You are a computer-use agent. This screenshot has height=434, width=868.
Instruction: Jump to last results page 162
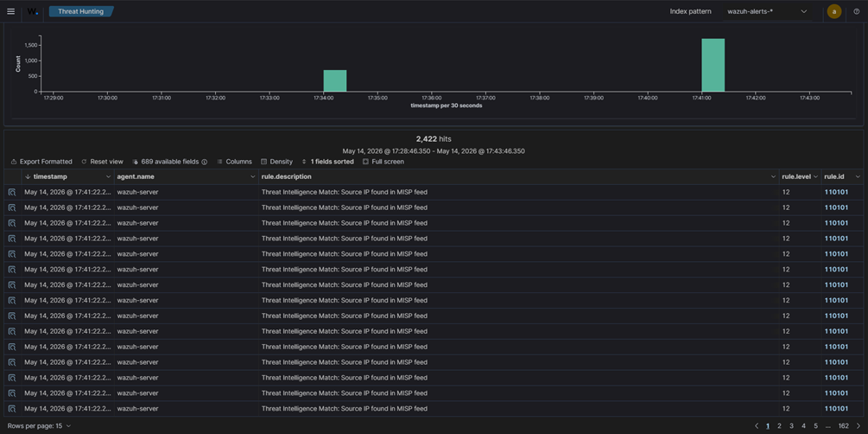[844, 425]
